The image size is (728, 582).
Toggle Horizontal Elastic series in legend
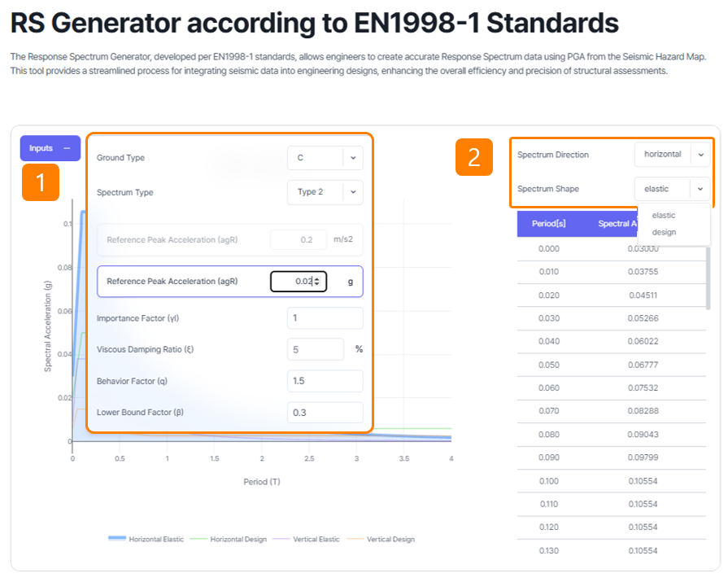[x=146, y=539]
